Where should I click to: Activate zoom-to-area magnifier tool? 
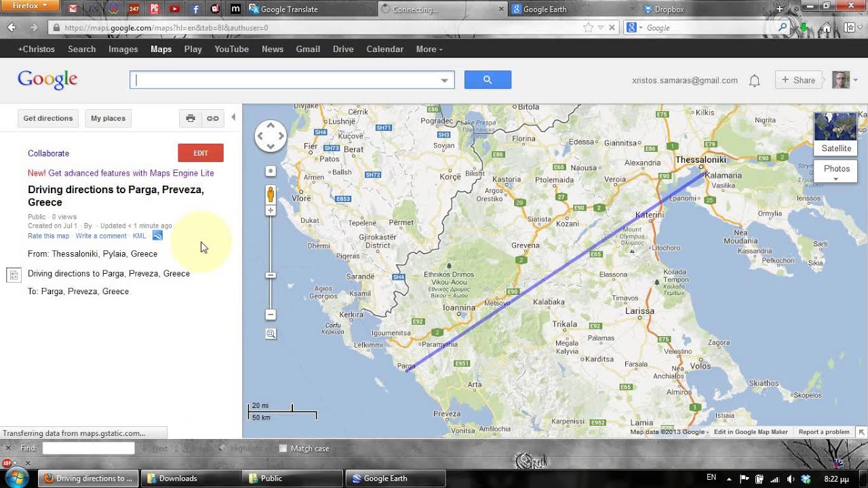(271, 334)
